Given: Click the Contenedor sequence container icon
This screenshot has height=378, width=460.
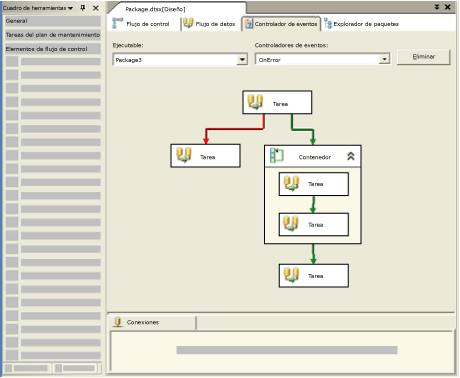Looking at the screenshot, I should click(x=277, y=155).
